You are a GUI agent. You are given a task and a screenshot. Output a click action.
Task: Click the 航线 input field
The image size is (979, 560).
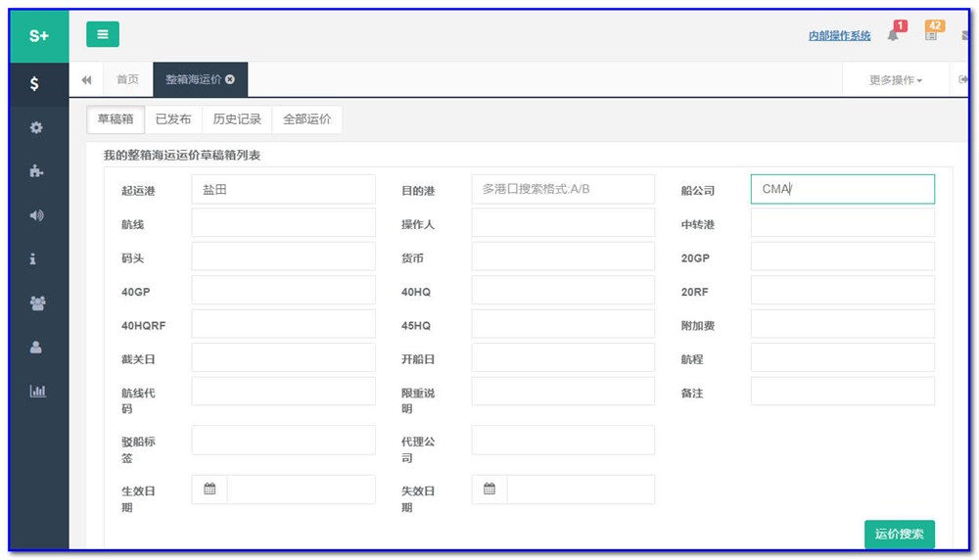[x=284, y=223]
